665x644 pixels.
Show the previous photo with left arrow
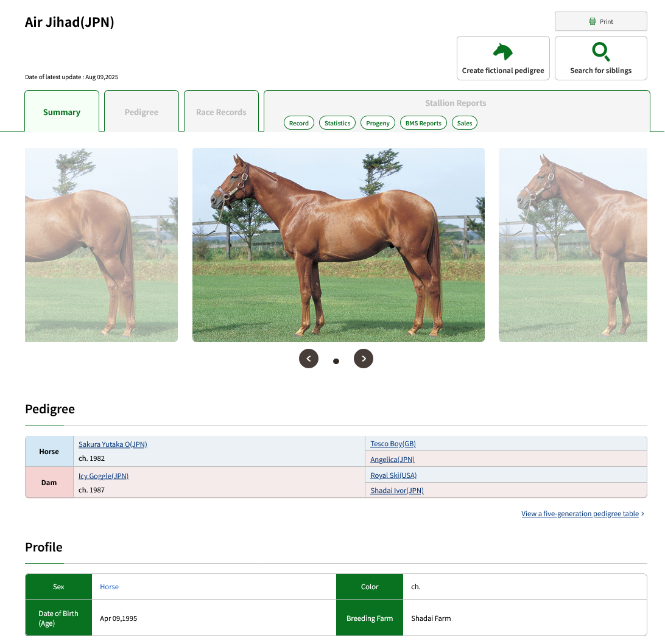click(309, 359)
